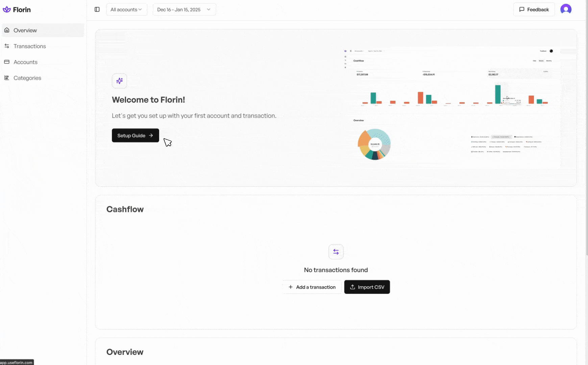
Task: Click the Accounts card icon
Action: click(x=7, y=62)
